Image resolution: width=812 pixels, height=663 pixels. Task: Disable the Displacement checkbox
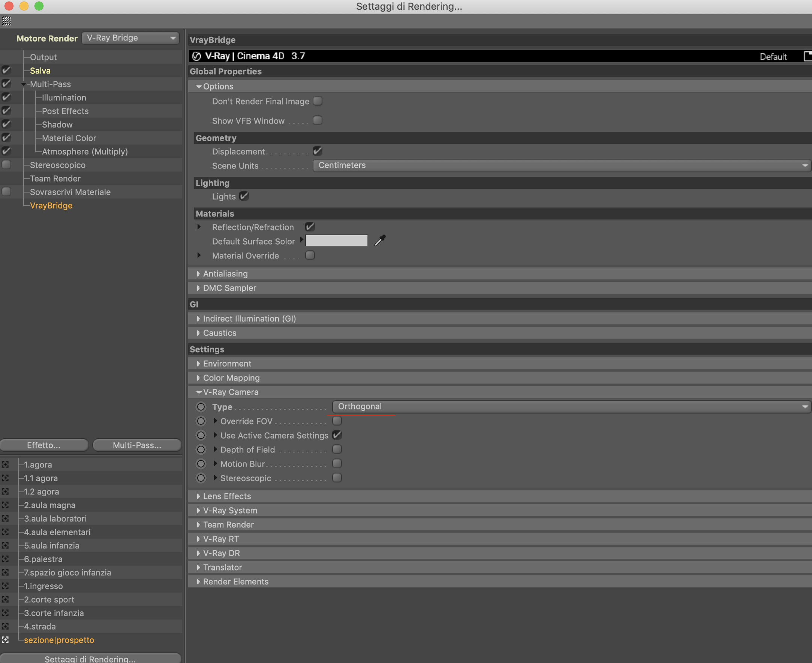(x=318, y=151)
